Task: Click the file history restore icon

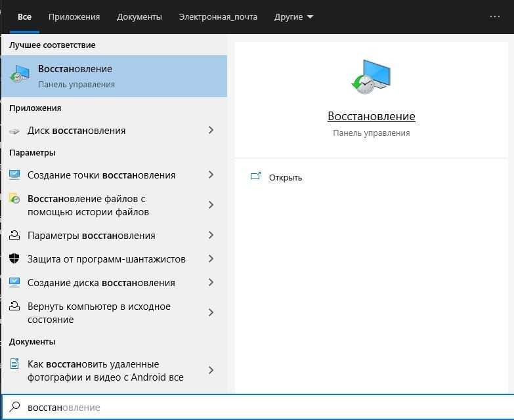Action: coord(14,199)
